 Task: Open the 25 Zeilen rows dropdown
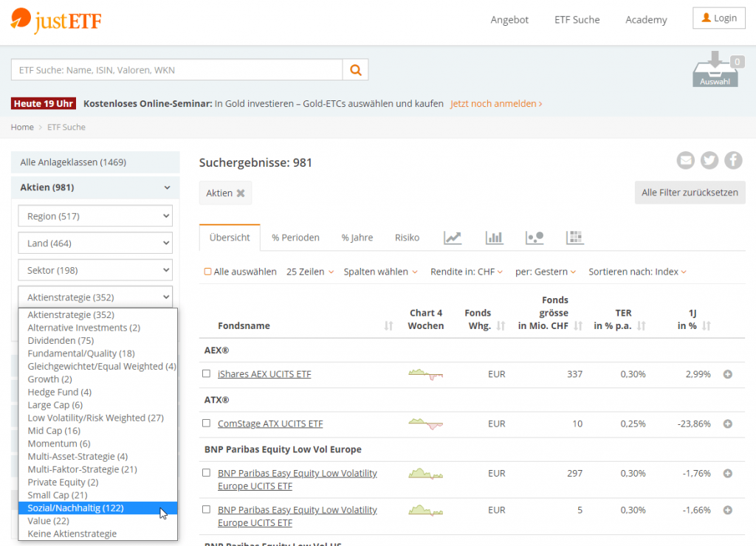(310, 272)
